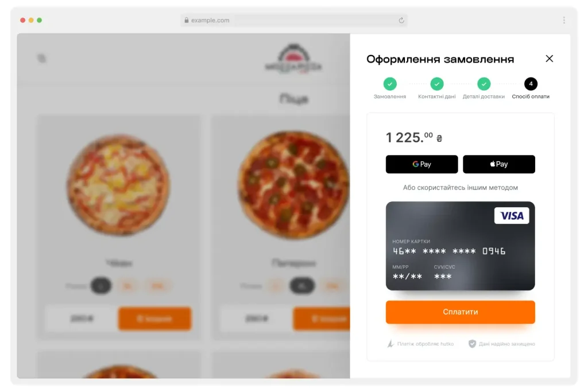This screenshot has height=392, width=588.
Task: Click the pepperoni pizza image
Action: click(x=293, y=185)
